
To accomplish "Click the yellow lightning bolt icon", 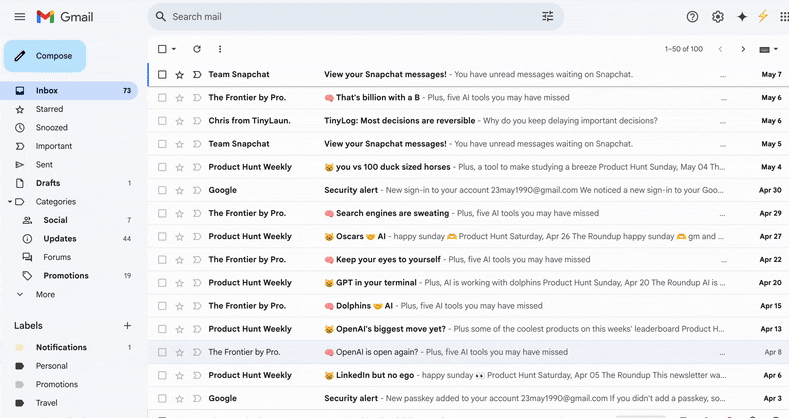I will point(763,16).
